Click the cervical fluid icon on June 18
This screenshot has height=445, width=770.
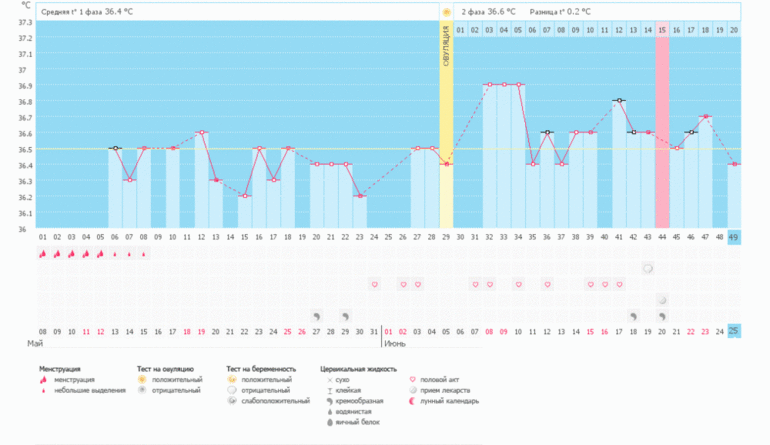[633, 314]
